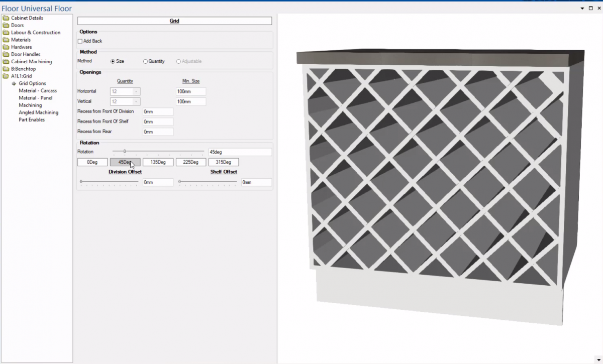
Task: Click the 3D cabinet preview
Action: [x=440, y=186]
